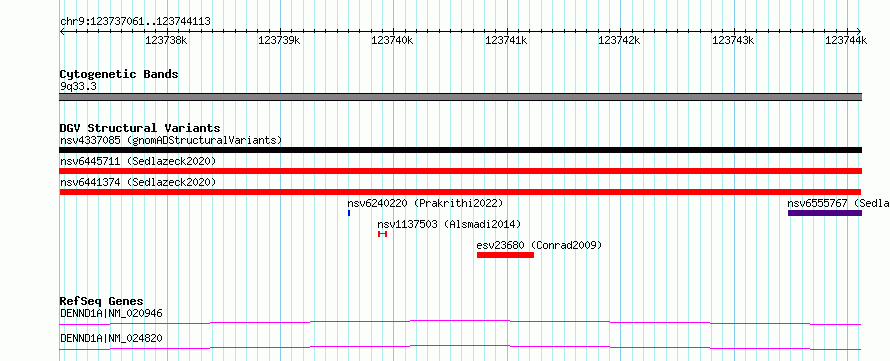The height and width of the screenshot is (361, 890).
Task: Click the DENND1A NM_020946 magenta transcript line
Action: 460,322
